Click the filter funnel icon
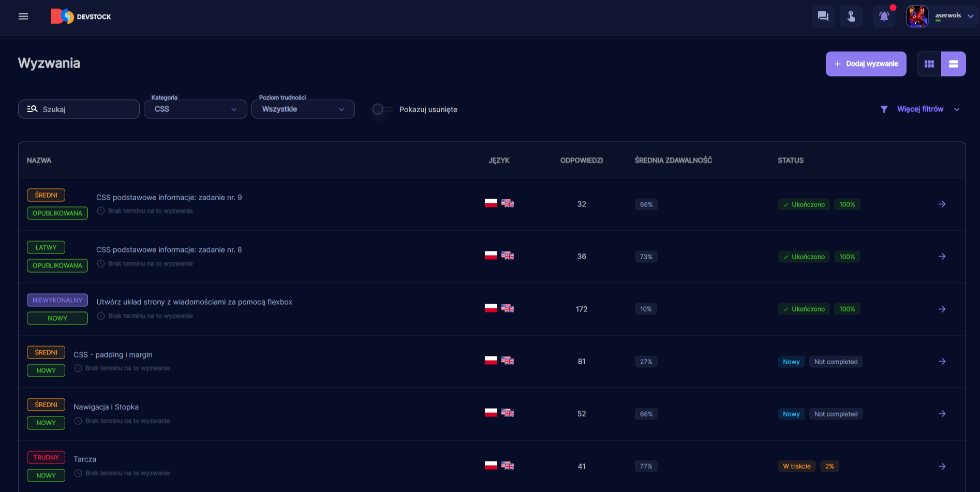980x492 pixels. [884, 109]
